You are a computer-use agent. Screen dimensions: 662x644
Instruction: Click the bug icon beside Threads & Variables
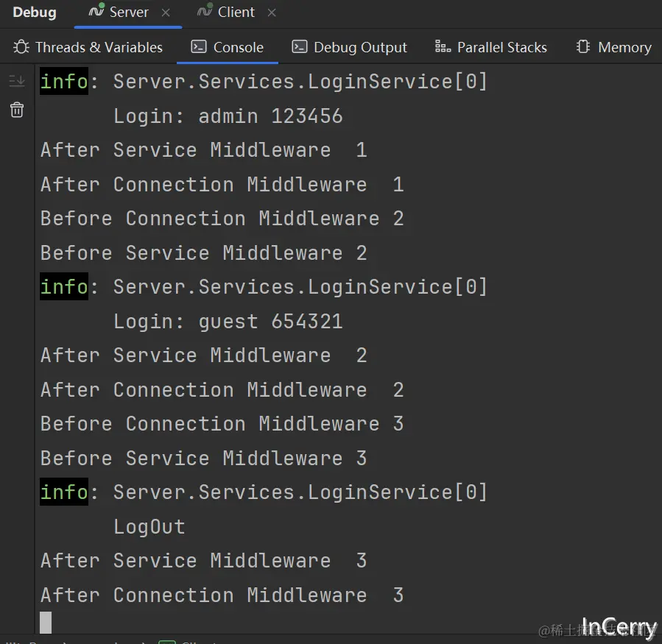point(21,47)
